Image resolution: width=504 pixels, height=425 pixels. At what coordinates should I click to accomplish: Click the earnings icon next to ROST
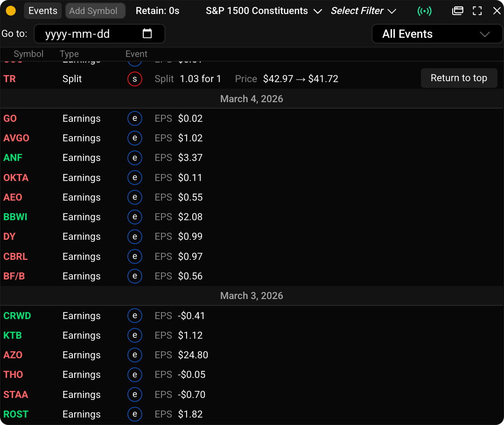pos(135,414)
